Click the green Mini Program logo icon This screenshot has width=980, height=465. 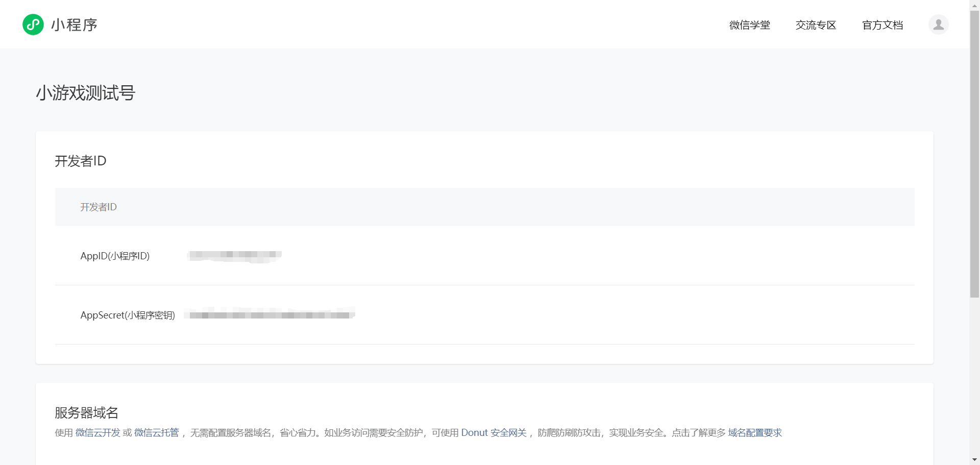pyautogui.click(x=33, y=25)
